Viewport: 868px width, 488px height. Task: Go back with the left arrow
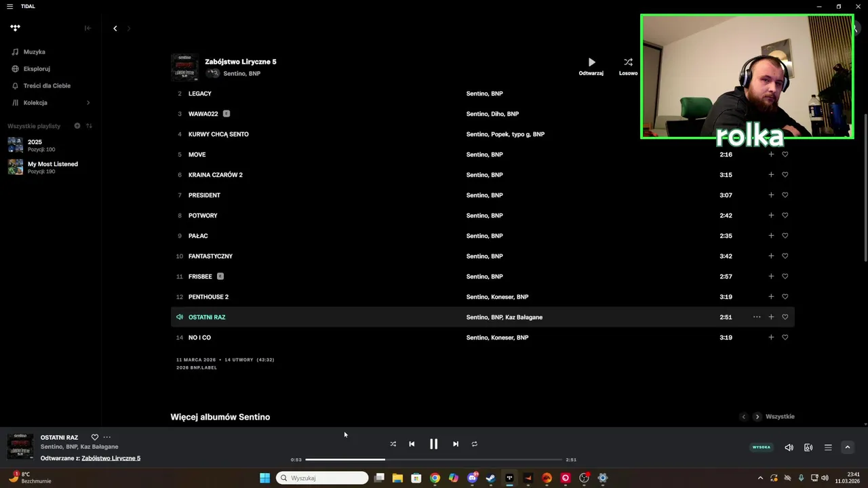(115, 28)
